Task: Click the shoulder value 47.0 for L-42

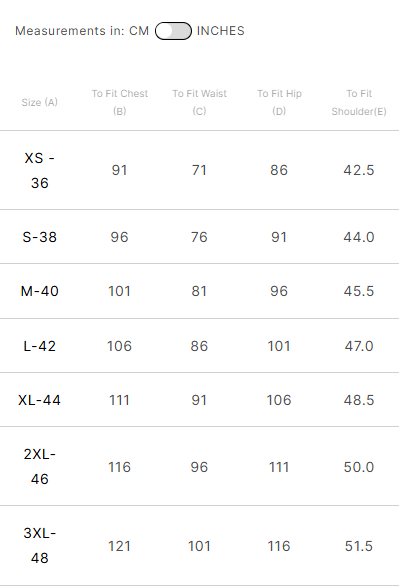Action: click(359, 346)
